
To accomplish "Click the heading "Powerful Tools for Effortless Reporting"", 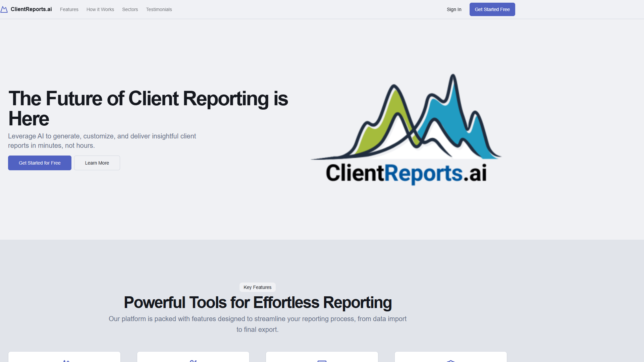I will [x=258, y=302].
